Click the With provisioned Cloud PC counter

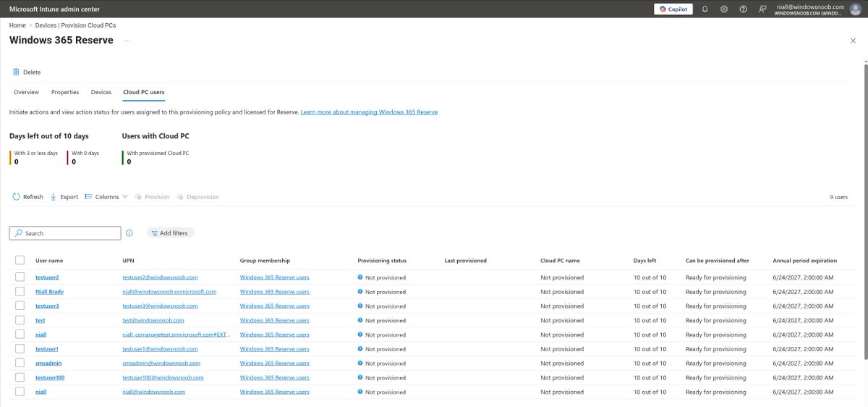click(156, 157)
